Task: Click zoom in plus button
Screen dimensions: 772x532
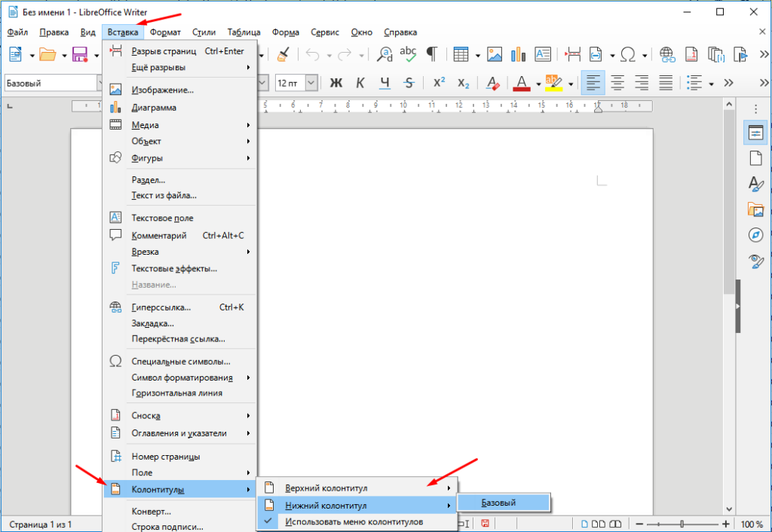Action: point(726,524)
